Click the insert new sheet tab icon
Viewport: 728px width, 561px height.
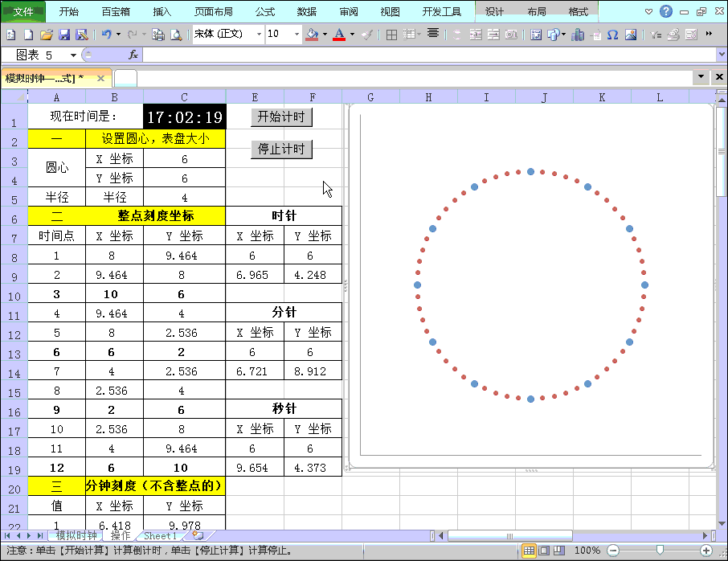198,535
